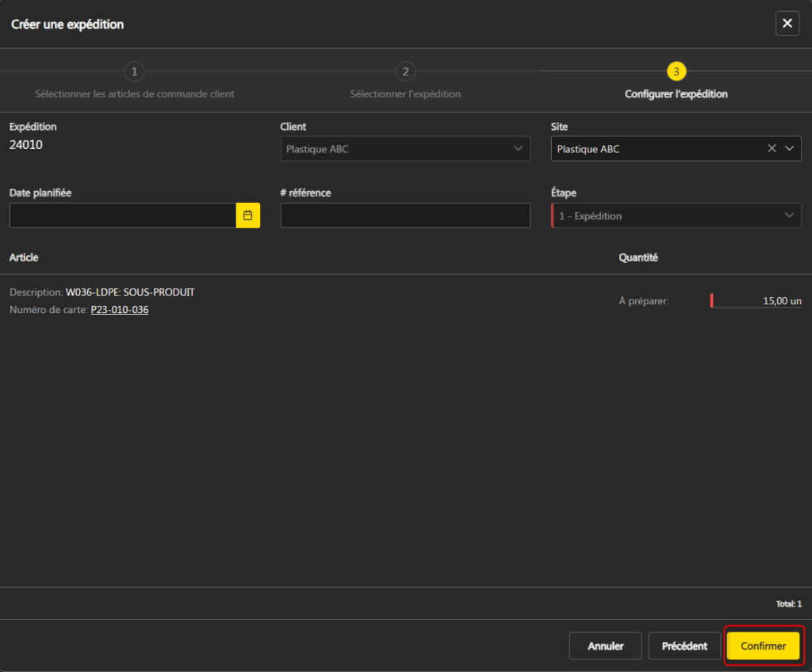This screenshot has height=672, width=812.
Task: Go back with the Précédent button
Action: point(684,646)
